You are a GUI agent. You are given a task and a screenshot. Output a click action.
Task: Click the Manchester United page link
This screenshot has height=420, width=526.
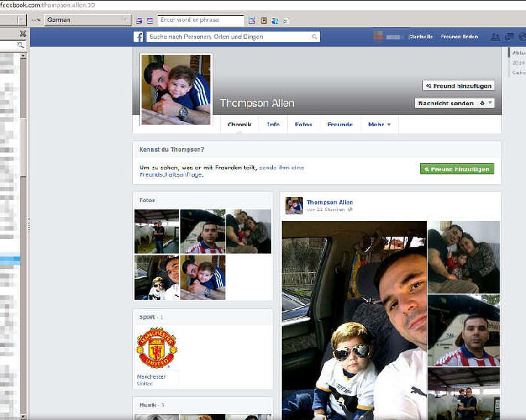[x=151, y=379]
